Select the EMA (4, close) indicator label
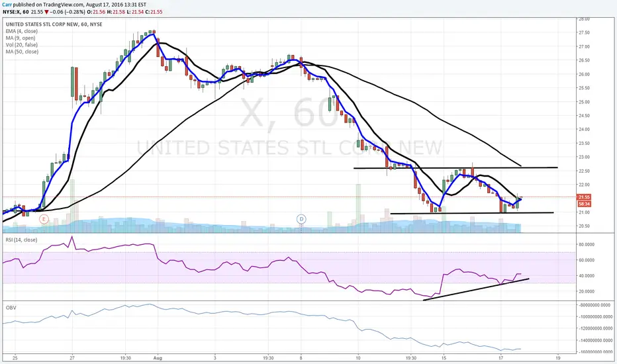617x364 pixels. click(22, 31)
